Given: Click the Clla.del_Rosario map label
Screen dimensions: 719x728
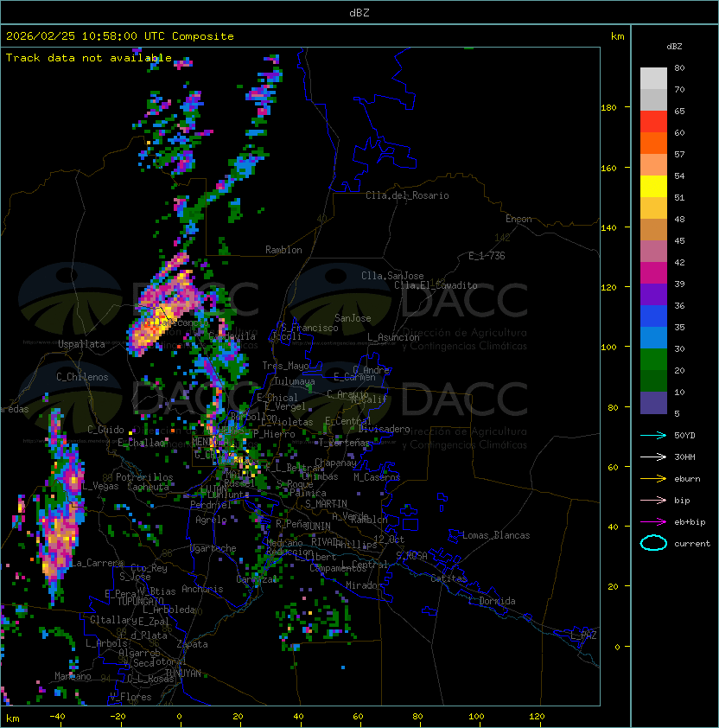Looking at the screenshot, I should pyautogui.click(x=407, y=195).
